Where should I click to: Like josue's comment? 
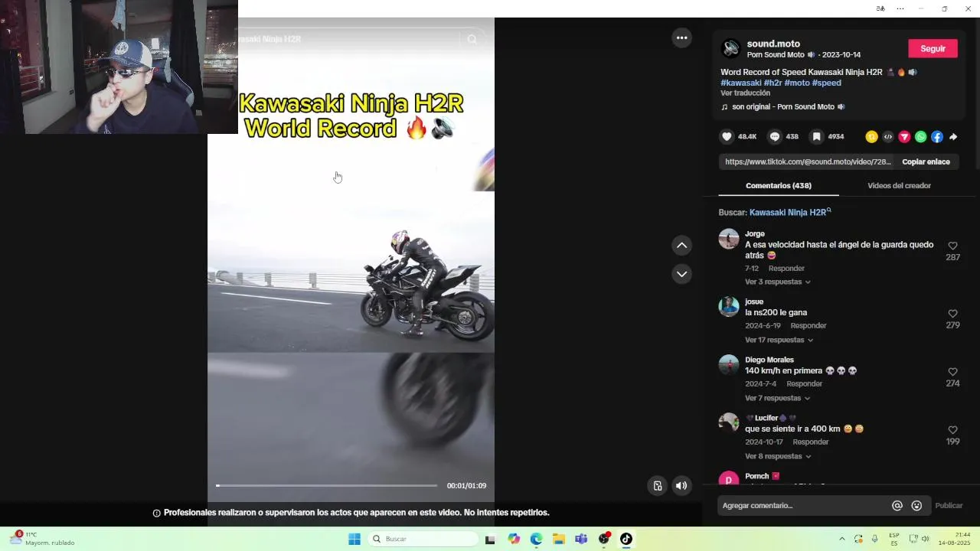coord(952,314)
